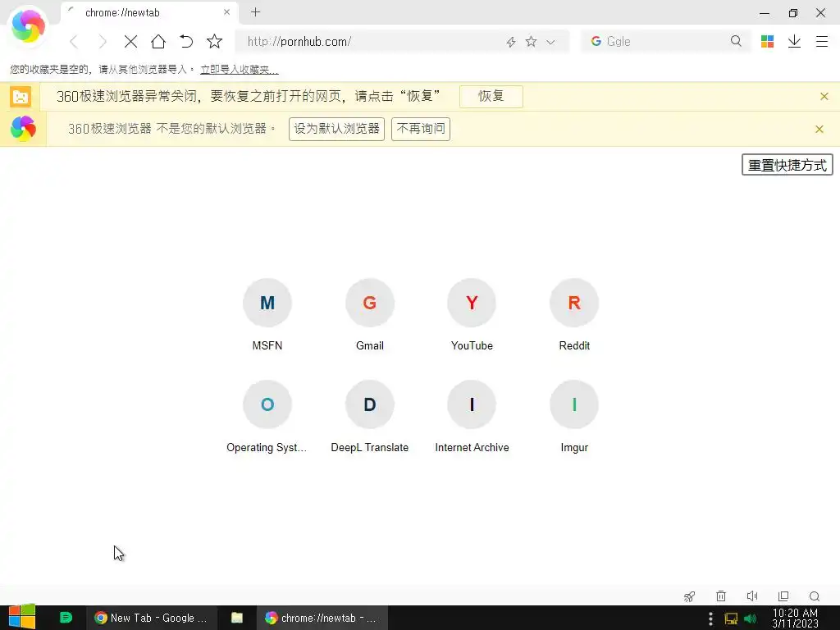Screen dimensions: 840x630
Task: Open the Imgur shortcut tile
Action: click(574, 417)
